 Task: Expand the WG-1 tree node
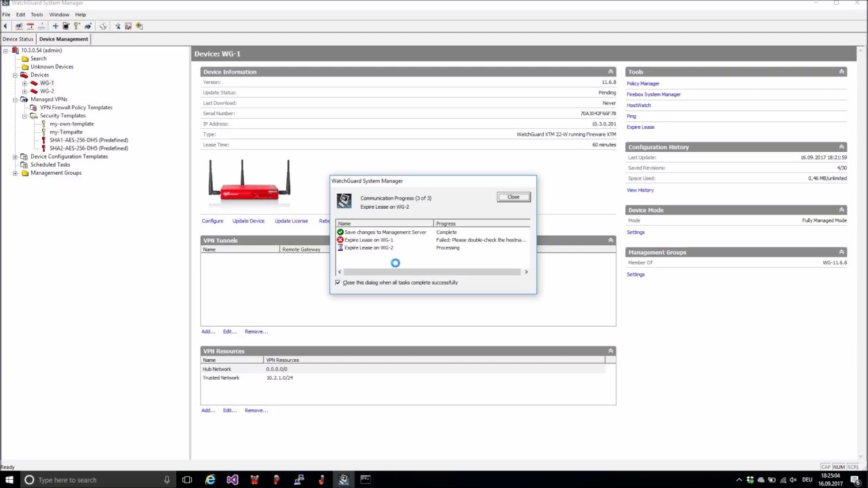tap(24, 83)
